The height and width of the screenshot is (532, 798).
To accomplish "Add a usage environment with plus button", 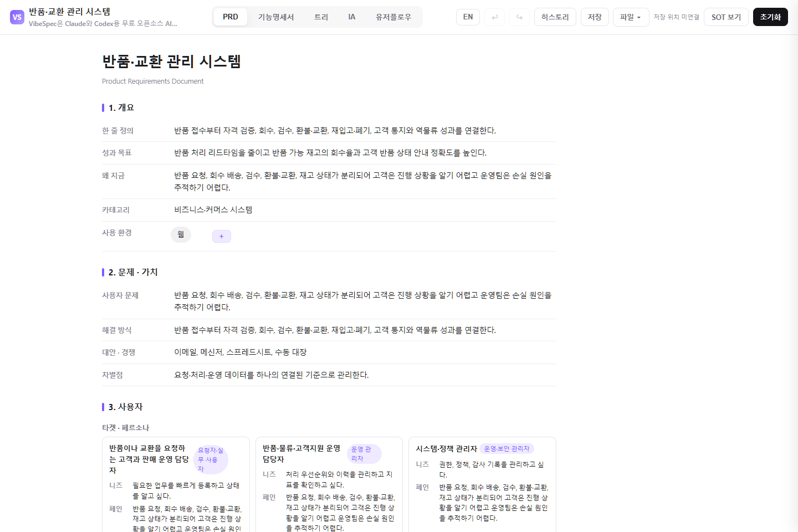I will click(222, 236).
